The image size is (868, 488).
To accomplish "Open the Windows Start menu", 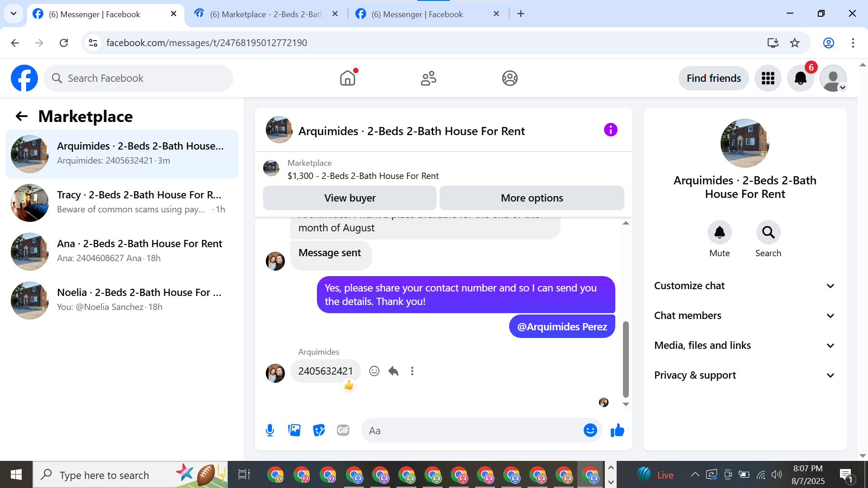I will 16,474.
